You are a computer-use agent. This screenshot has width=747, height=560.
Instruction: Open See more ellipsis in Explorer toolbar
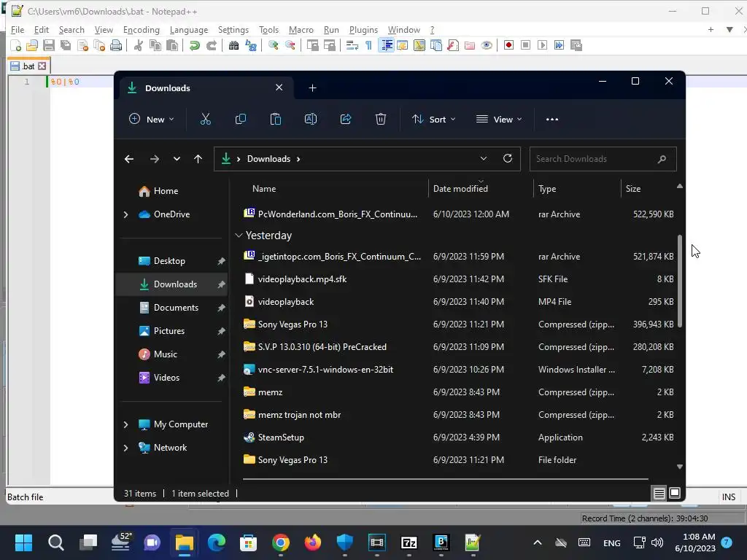click(x=552, y=119)
